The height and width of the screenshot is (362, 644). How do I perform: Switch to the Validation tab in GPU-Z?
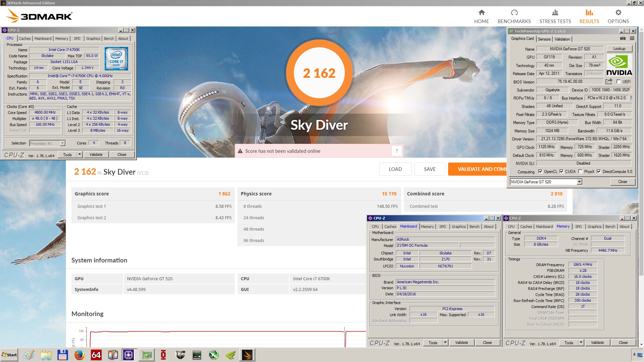562,39
